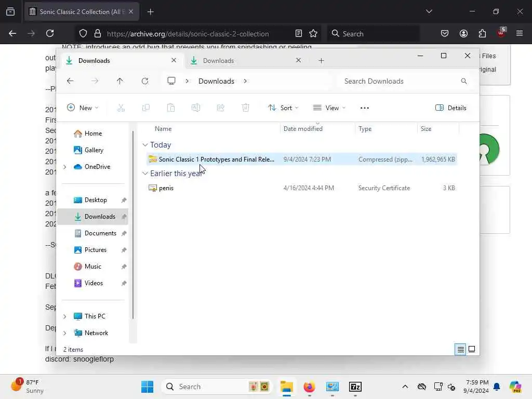Viewport: 532px width, 399px height.
Task: Expand the This PC tree node
Action: pos(64,316)
